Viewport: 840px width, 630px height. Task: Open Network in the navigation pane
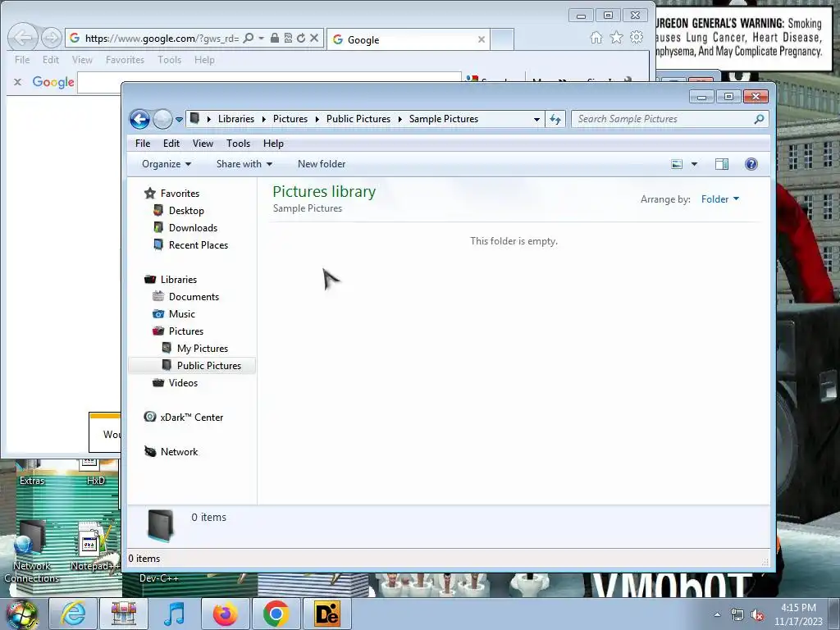point(179,452)
